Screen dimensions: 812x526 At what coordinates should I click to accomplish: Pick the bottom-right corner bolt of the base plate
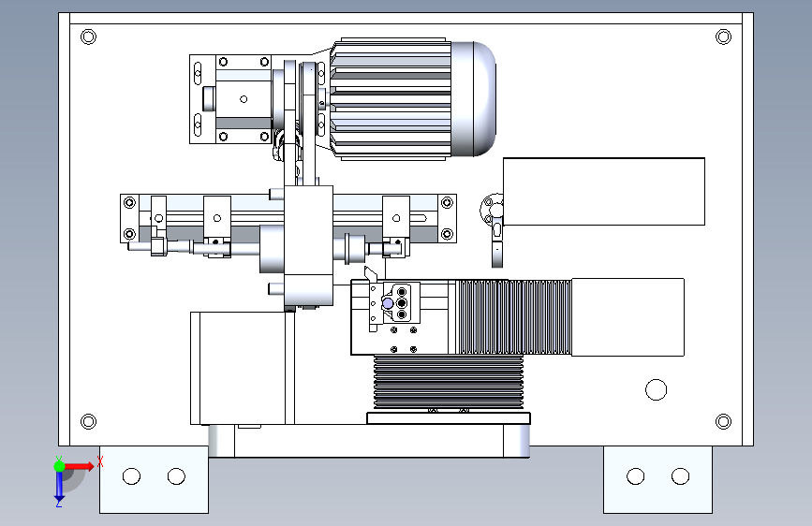pyautogui.click(x=723, y=421)
